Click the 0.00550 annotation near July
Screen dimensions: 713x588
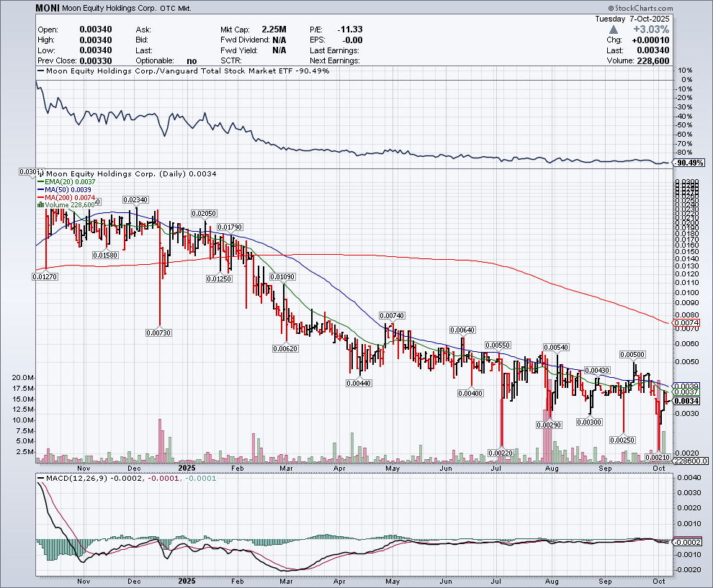point(498,345)
